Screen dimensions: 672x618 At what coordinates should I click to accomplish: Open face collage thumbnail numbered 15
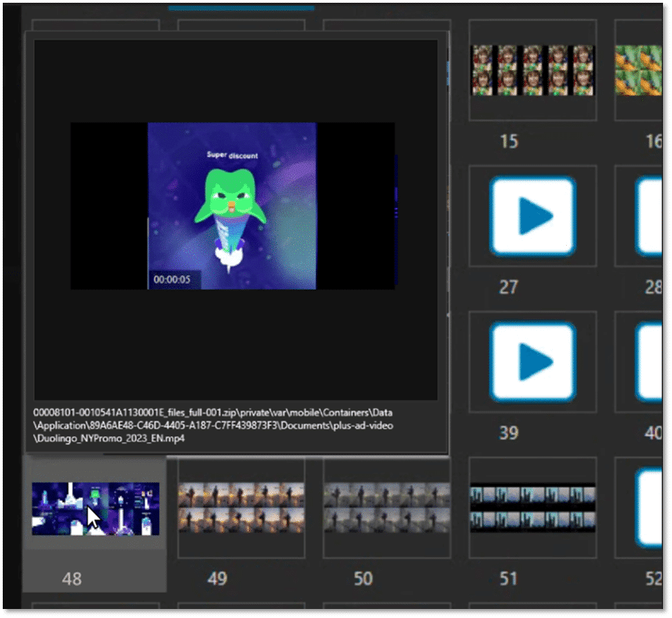pyautogui.click(x=533, y=71)
